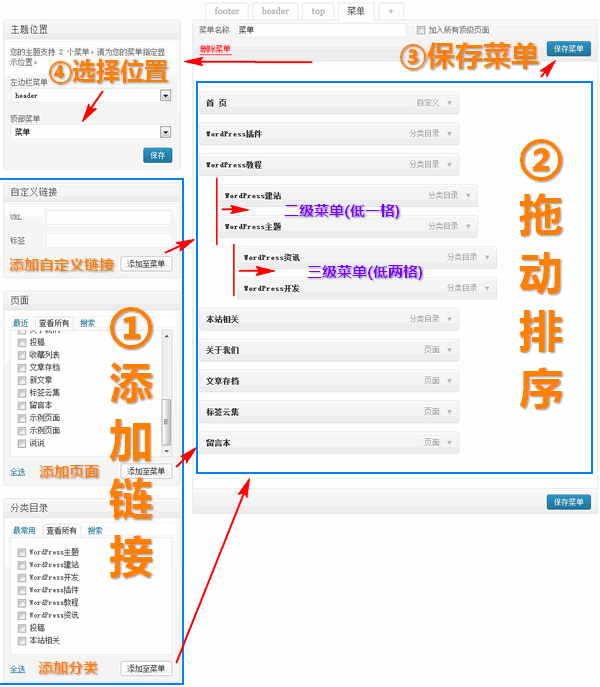
Task: Click the pages list scrollbar up arrow
Action: click(x=167, y=336)
